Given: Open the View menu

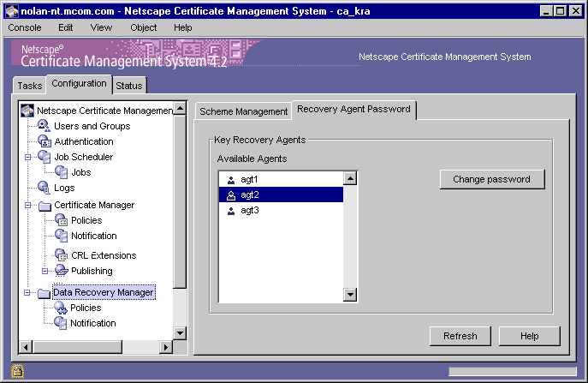Looking at the screenshot, I should (101, 27).
